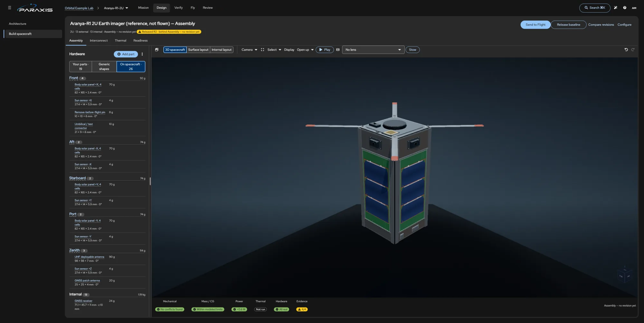
Task: Open the Mission top menu
Action: pyautogui.click(x=143, y=8)
